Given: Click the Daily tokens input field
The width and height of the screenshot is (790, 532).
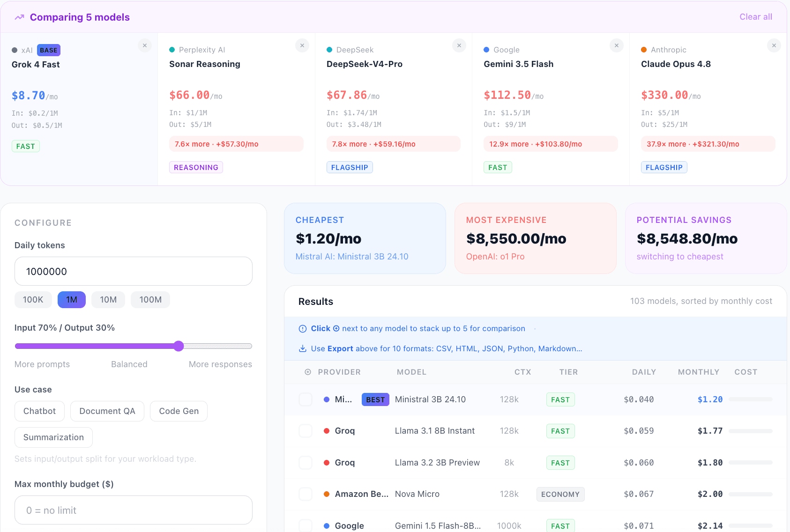Looking at the screenshot, I should 134,271.
